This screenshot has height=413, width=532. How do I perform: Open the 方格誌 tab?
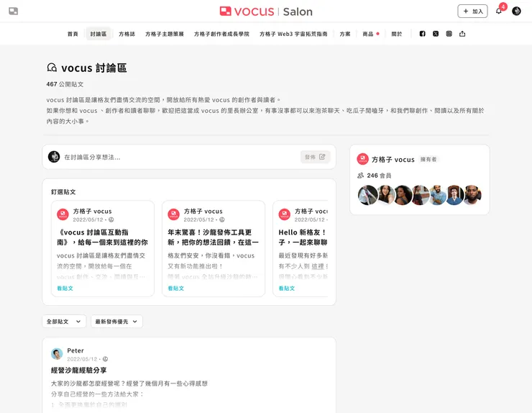127,34
